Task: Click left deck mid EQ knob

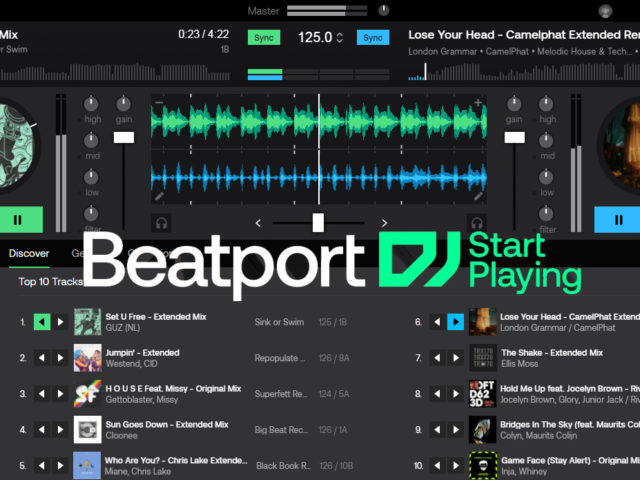Action: (91, 140)
